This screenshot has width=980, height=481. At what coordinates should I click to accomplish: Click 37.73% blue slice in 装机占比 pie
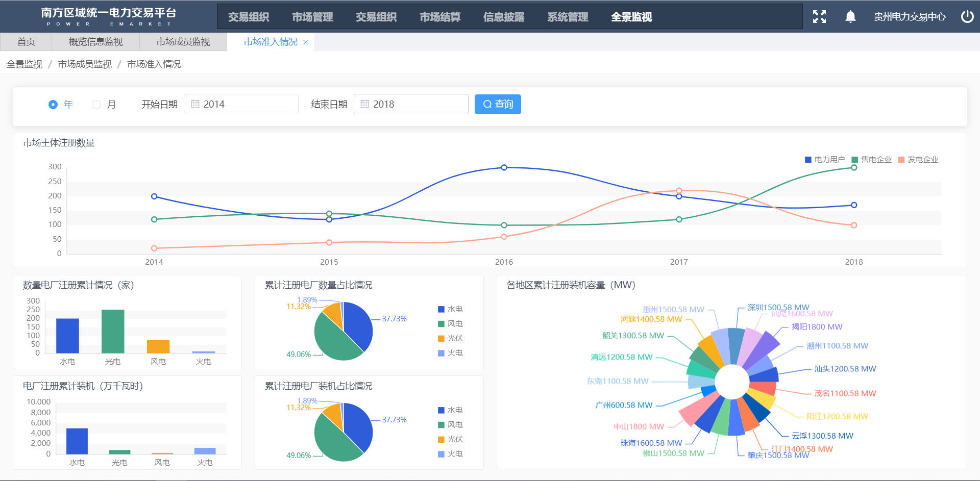click(x=359, y=426)
